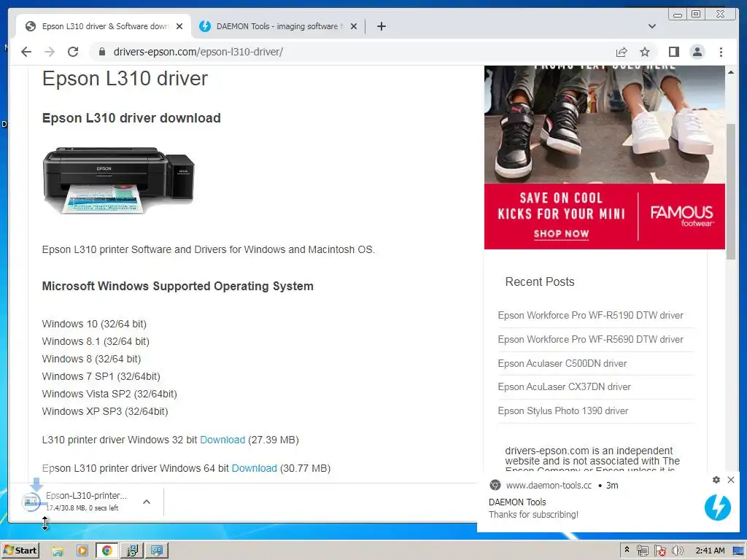Close the DAEMON Tools tab
The width and height of the screenshot is (747, 560).
(x=354, y=26)
